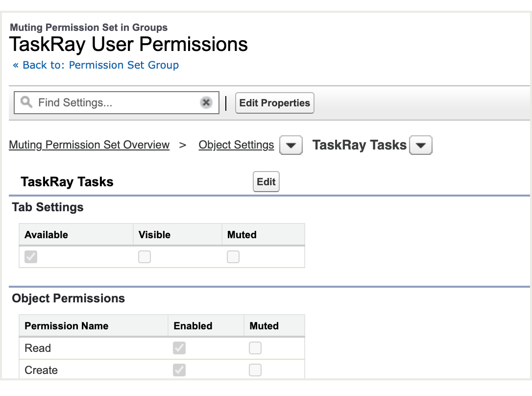Viewport: 532px width, 396px height.
Task: Toggle the Create Muted checkbox
Action: [x=255, y=370]
